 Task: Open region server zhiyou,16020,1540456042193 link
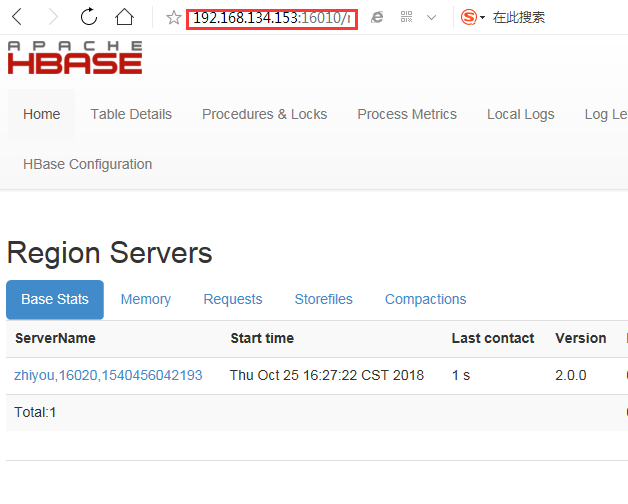[x=108, y=375]
